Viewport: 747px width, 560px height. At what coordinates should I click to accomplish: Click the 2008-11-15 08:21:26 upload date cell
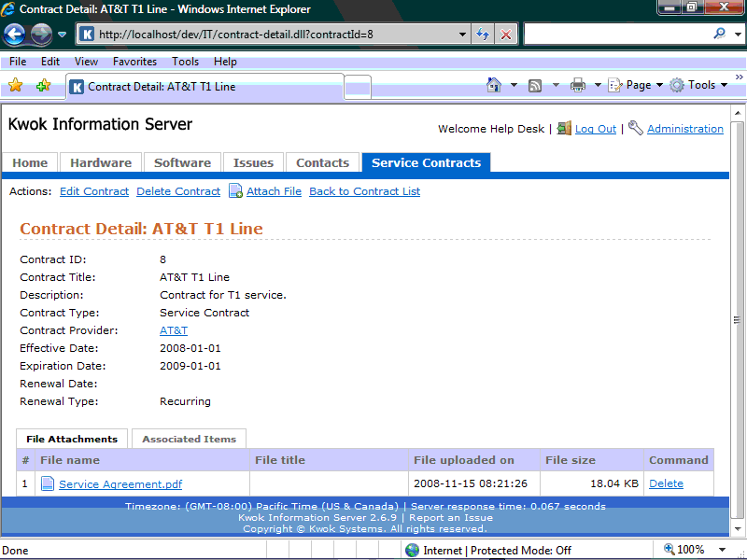[474, 483]
